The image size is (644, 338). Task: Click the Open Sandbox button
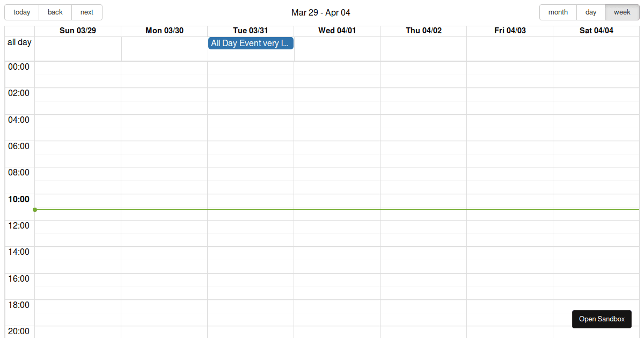602,319
